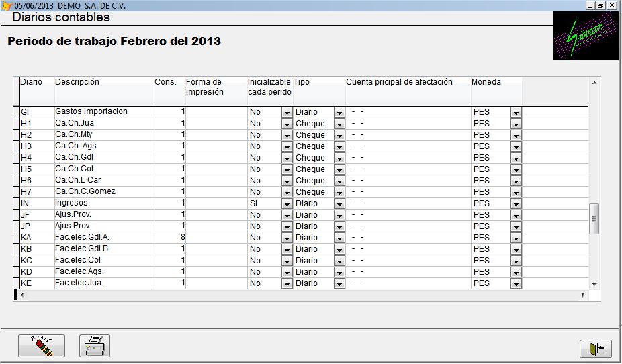Click the Descripción column header

pyautogui.click(x=104, y=91)
